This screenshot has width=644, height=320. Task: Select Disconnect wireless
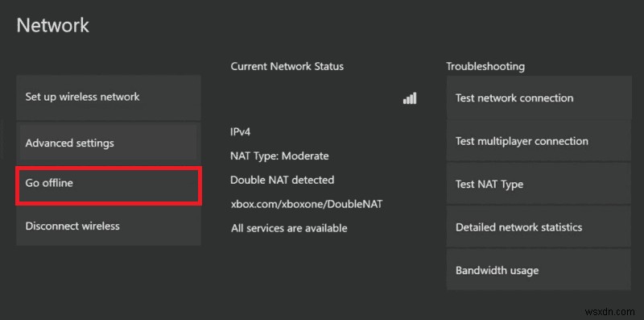click(109, 226)
